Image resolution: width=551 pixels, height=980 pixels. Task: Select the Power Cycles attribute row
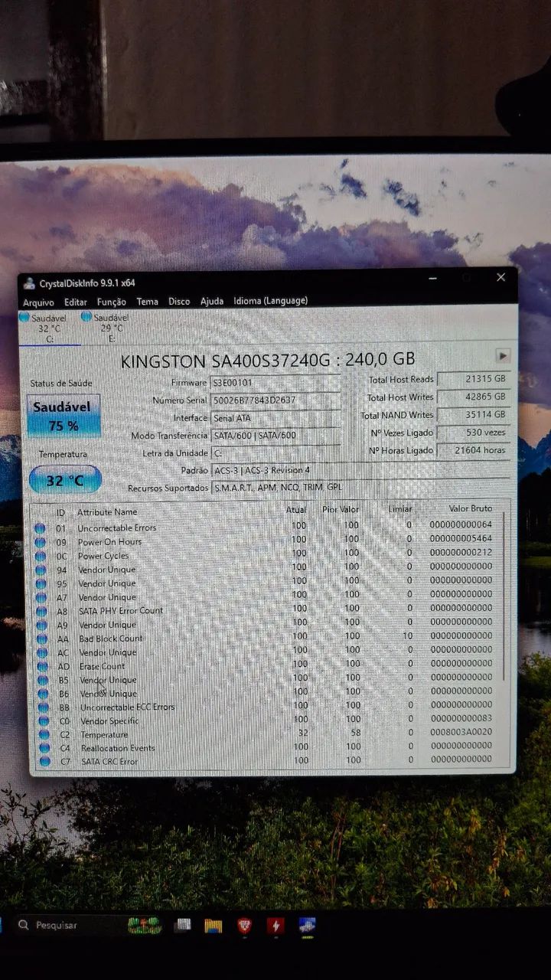266,555
